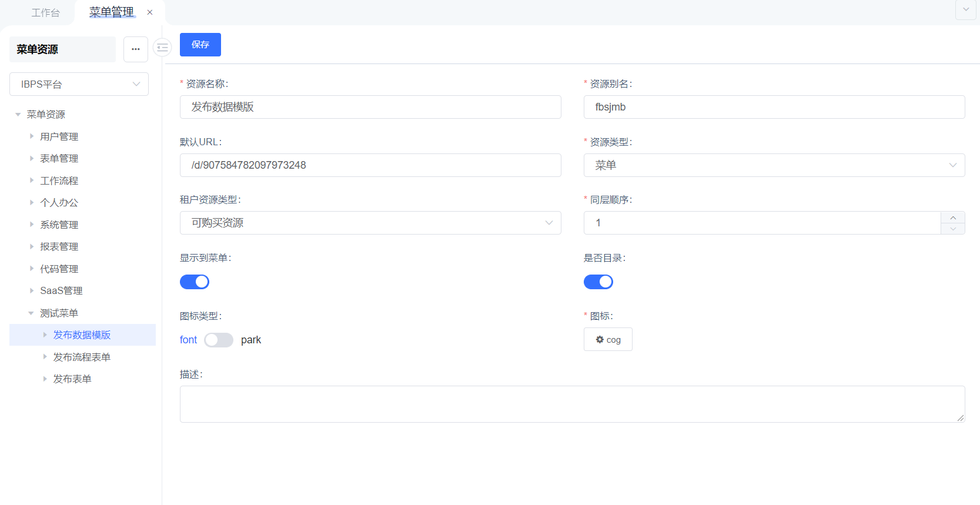Screen dimensions: 980x505
Task: Open the IBPS平台 system selector
Action: pyautogui.click(x=79, y=84)
